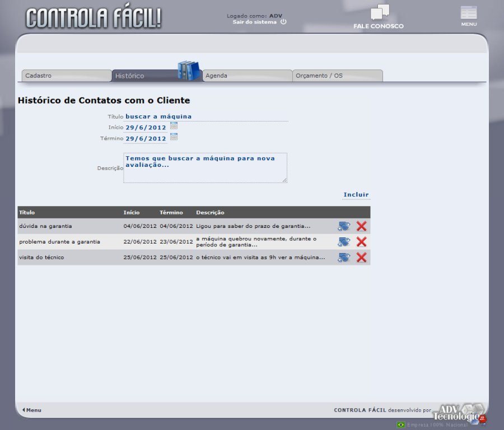Click the power icon beside Sair do sistema

click(x=283, y=22)
